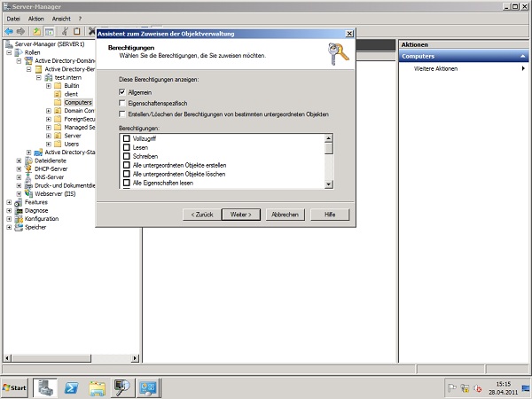The image size is (532, 399).
Task: Expand the Domain Controllers folder node
Action: coord(49,111)
